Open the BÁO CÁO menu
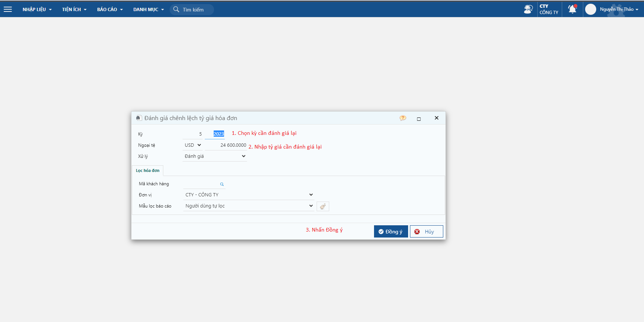644x322 pixels. coord(110,10)
